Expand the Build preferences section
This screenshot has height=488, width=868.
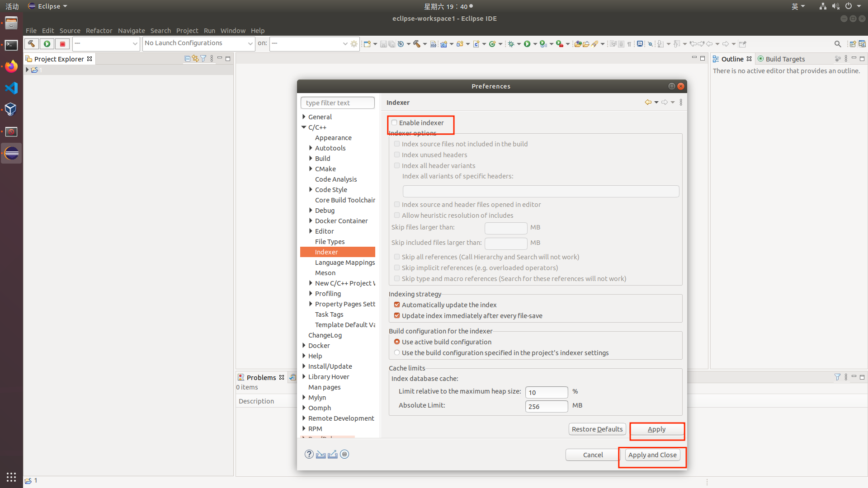pyautogui.click(x=311, y=158)
